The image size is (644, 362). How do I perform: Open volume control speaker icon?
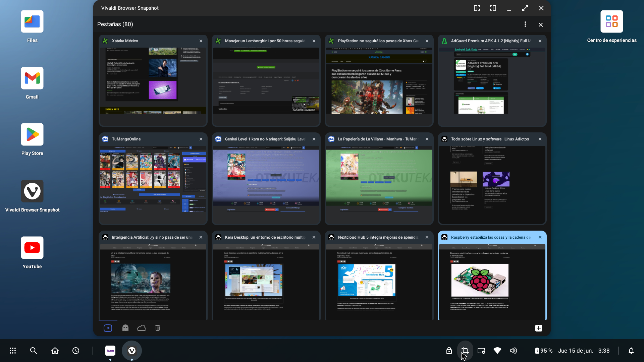point(514,351)
